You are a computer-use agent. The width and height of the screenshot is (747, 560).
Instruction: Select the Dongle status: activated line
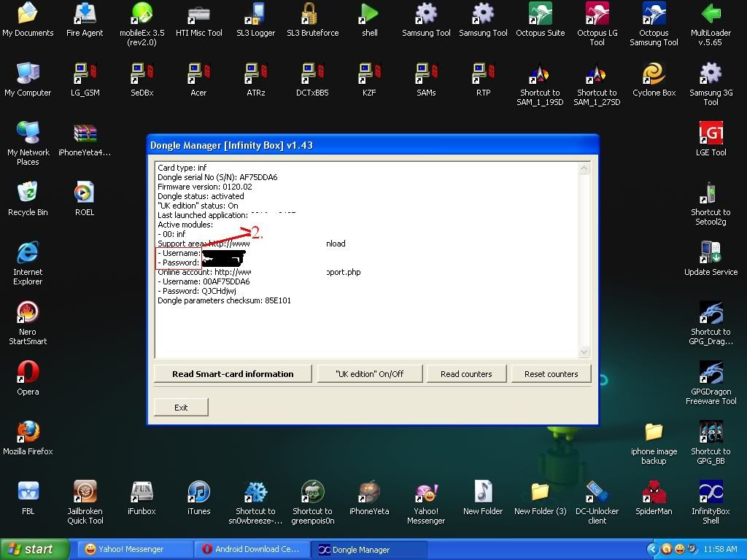coord(201,196)
